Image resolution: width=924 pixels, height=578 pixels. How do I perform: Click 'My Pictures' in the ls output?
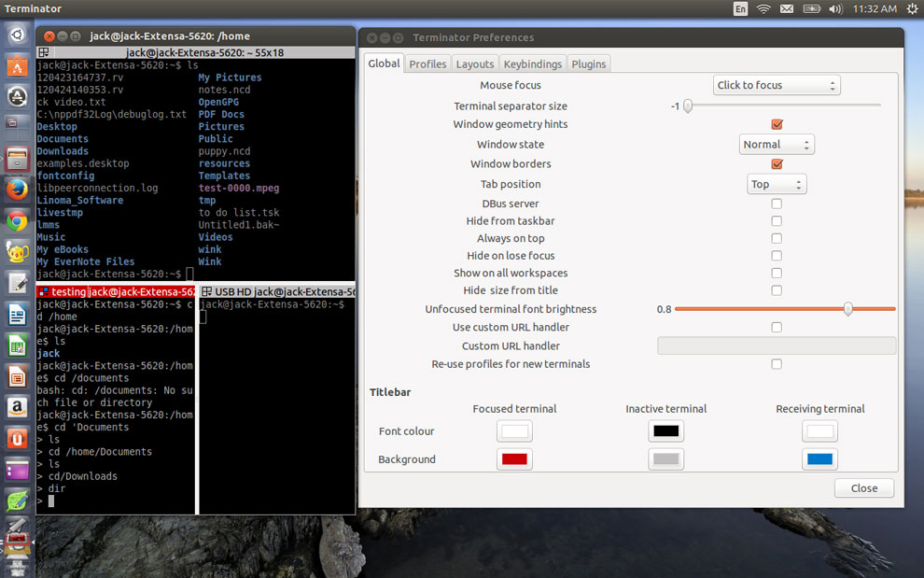[x=230, y=78]
